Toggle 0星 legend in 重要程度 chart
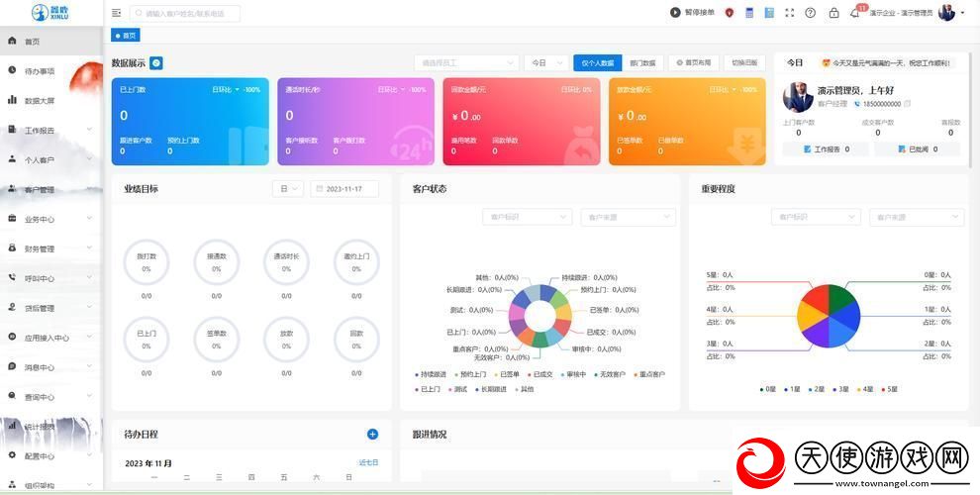Viewport: 980px width, 495px height. click(x=768, y=389)
